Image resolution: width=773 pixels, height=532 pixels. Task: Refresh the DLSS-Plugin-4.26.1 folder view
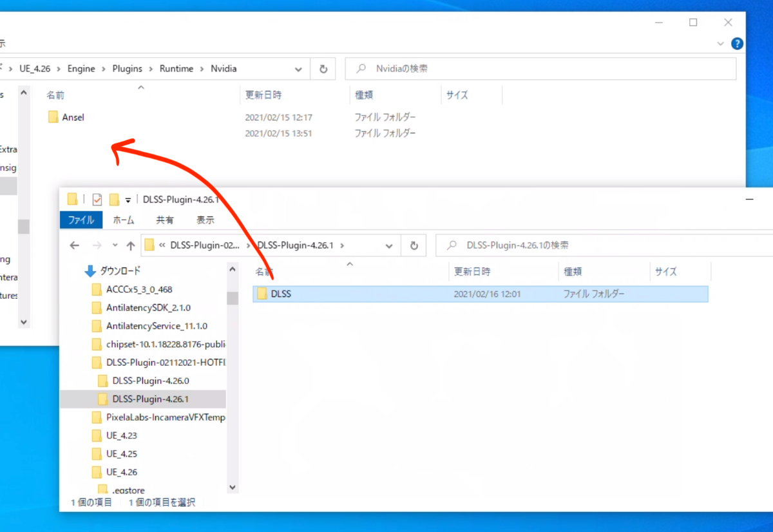[x=414, y=245]
